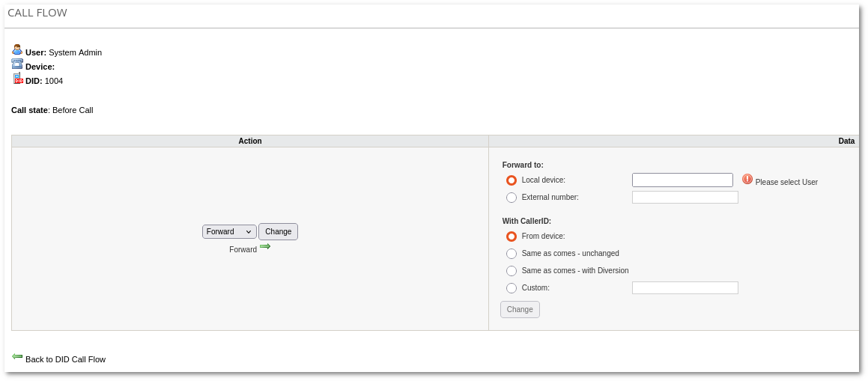Click the External number text field

click(x=685, y=198)
